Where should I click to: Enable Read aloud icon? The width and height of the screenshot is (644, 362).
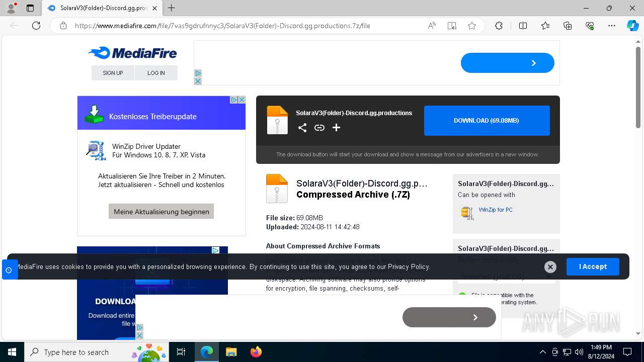[x=432, y=26]
